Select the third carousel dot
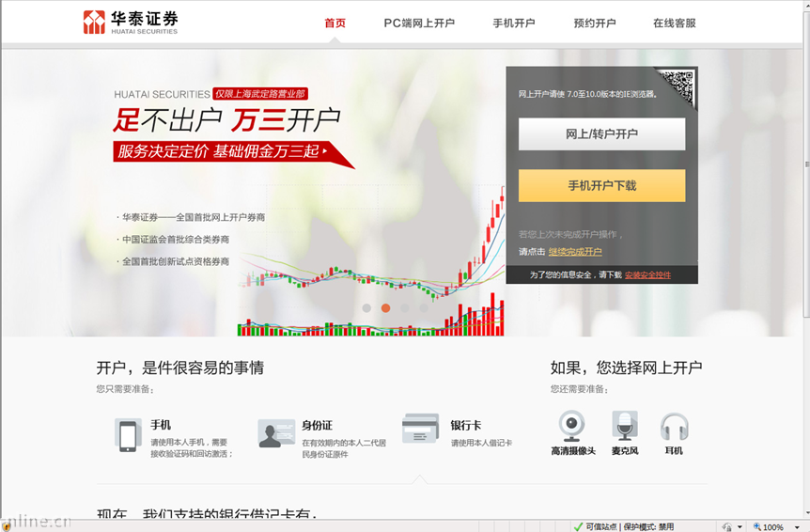The width and height of the screenshot is (810, 532). point(404,308)
